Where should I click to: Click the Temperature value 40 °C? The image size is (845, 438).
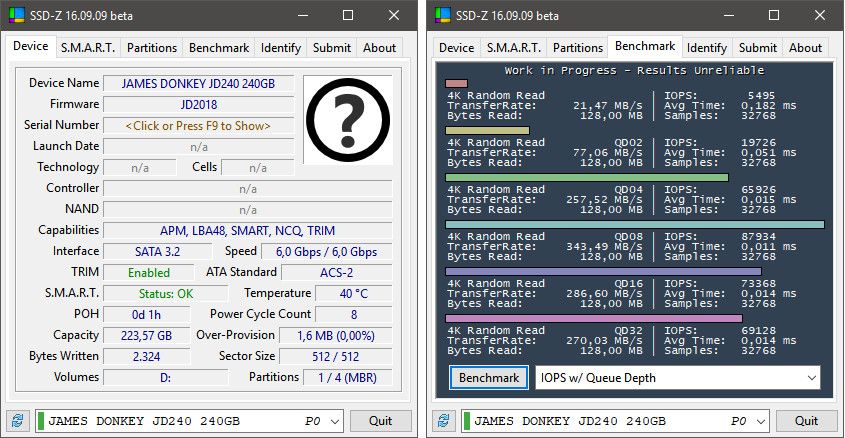354,294
